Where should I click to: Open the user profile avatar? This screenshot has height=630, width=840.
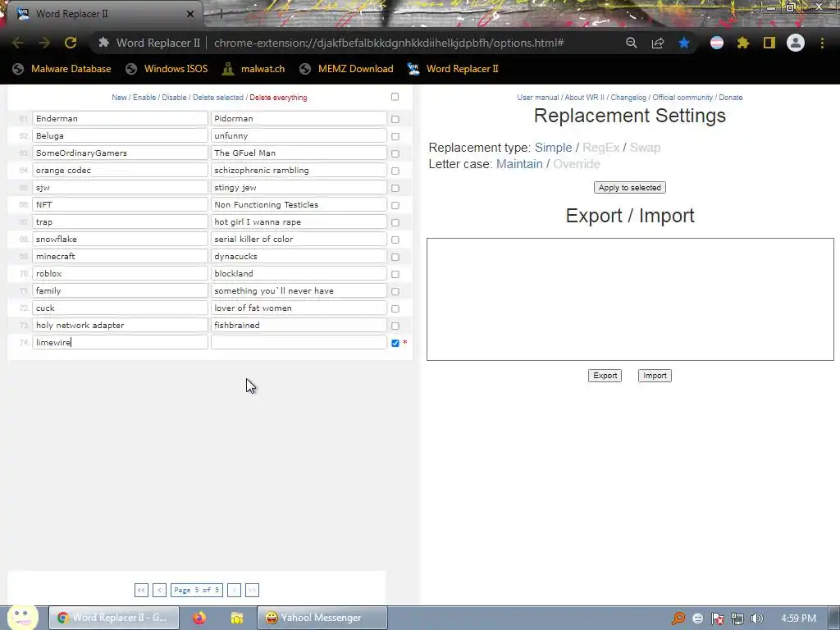click(796, 43)
